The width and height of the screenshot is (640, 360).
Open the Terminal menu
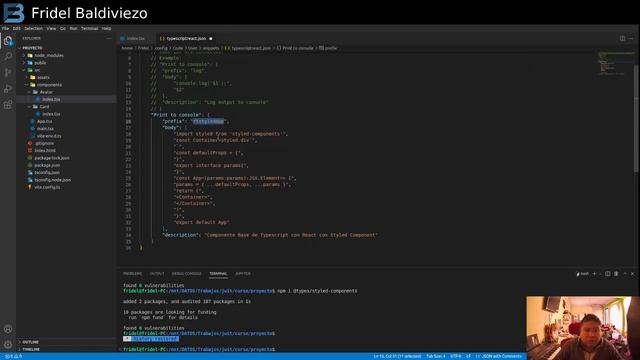89,29
